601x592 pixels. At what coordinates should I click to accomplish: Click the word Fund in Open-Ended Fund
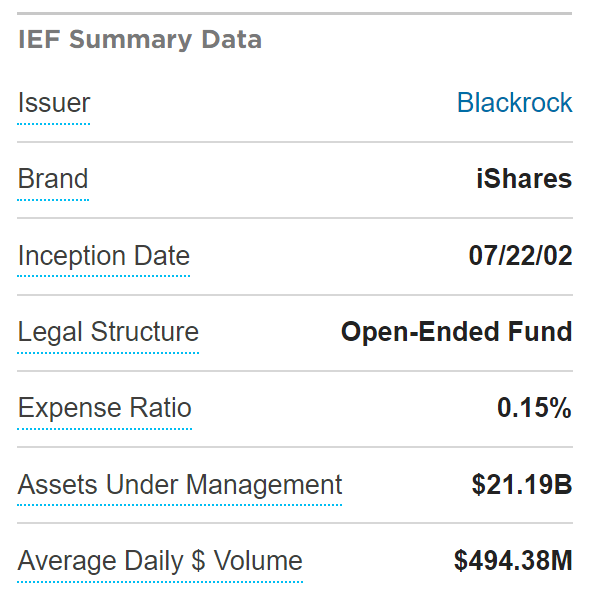[543, 332]
